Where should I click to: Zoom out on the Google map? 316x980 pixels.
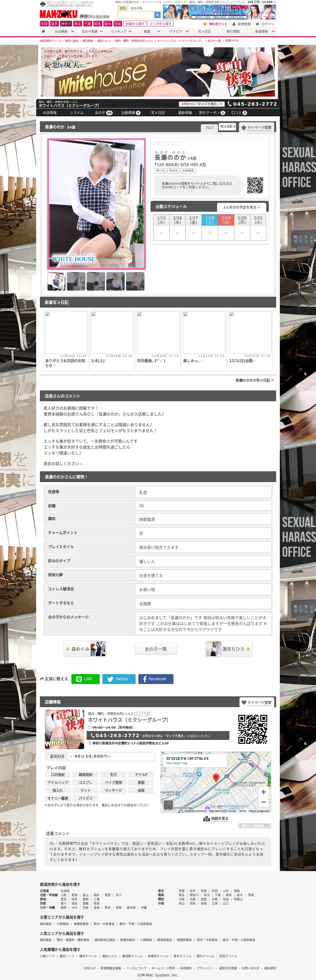(264, 802)
